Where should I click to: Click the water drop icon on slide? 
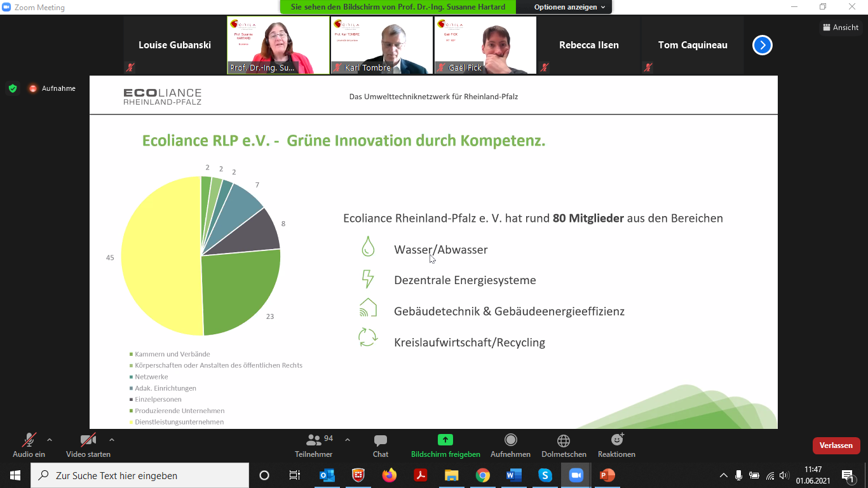[368, 247]
